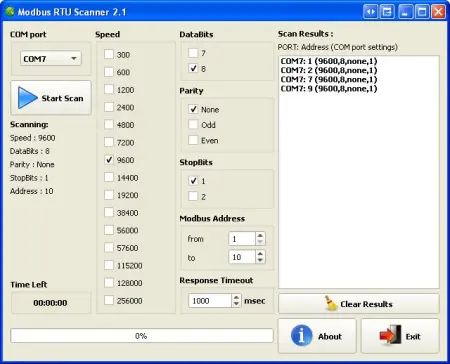Click the green app icon in title bar
The height and width of the screenshot is (364, 450).
(10, 12)
